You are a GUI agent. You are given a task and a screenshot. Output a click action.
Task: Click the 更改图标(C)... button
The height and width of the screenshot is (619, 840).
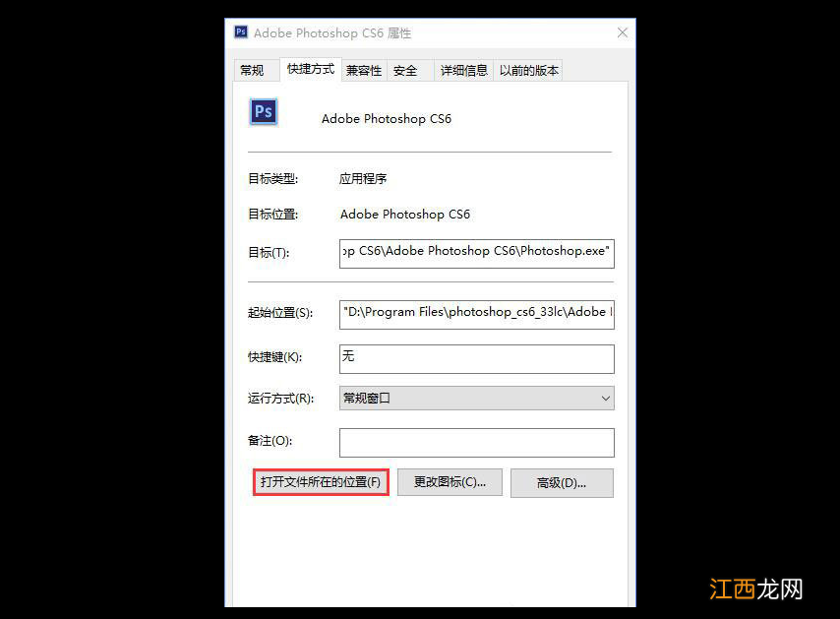tap(450, 482)
